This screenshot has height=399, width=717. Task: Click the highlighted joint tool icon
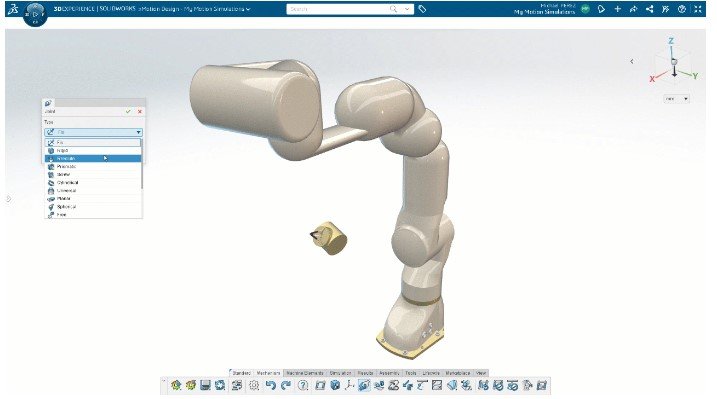(x=364, y=385)
